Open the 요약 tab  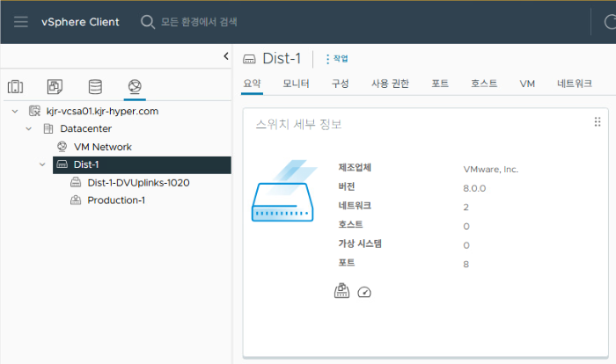pyautogui.click(x=252, y=84)
